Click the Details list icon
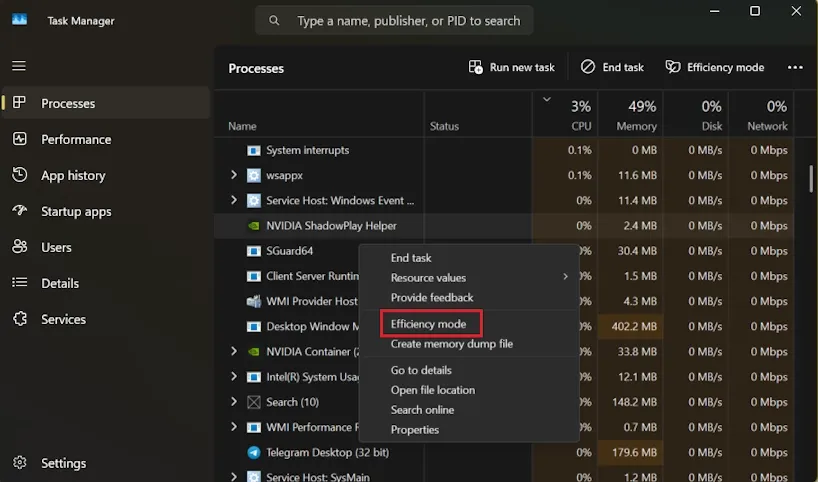Viewport: 818px width, 482px height. pos(19,282)
